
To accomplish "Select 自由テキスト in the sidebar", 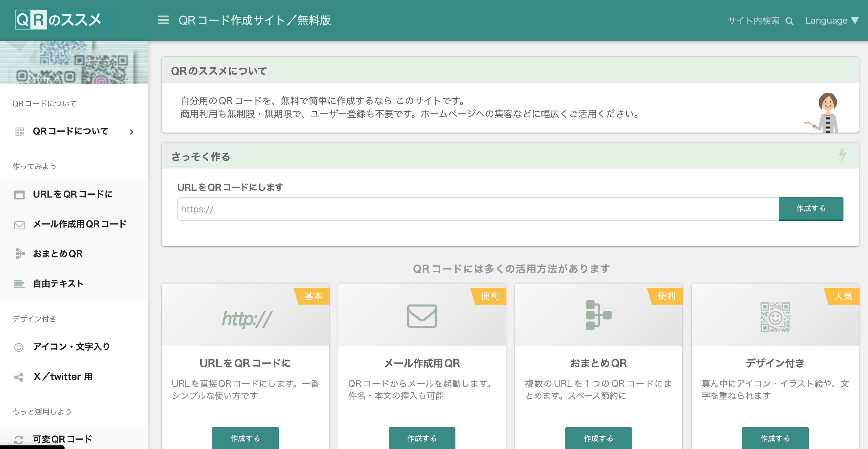I will [58, 283].
